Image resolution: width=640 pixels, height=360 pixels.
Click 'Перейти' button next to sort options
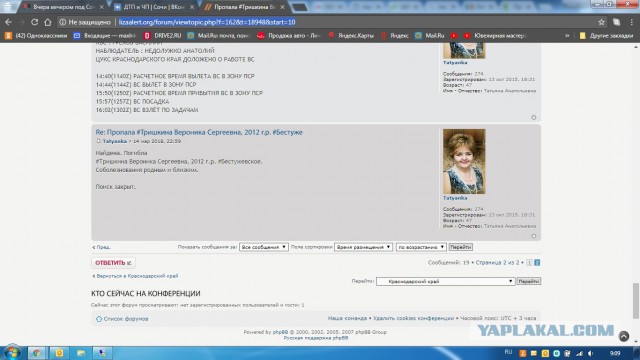(461, 247)
